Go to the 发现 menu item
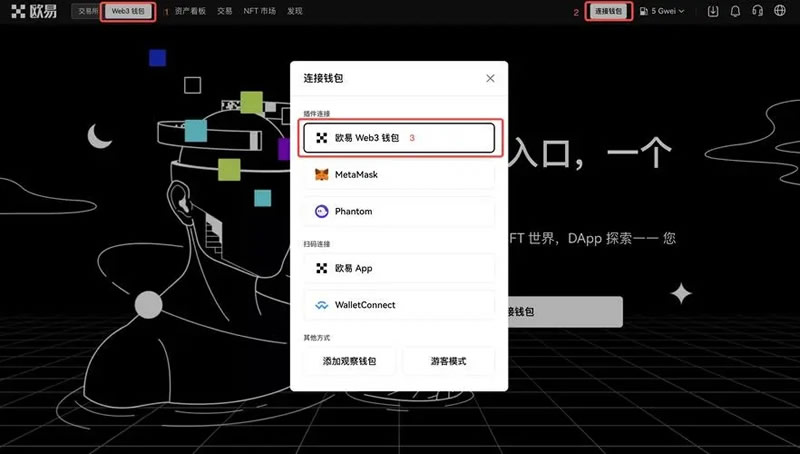 tap(295, 12)
